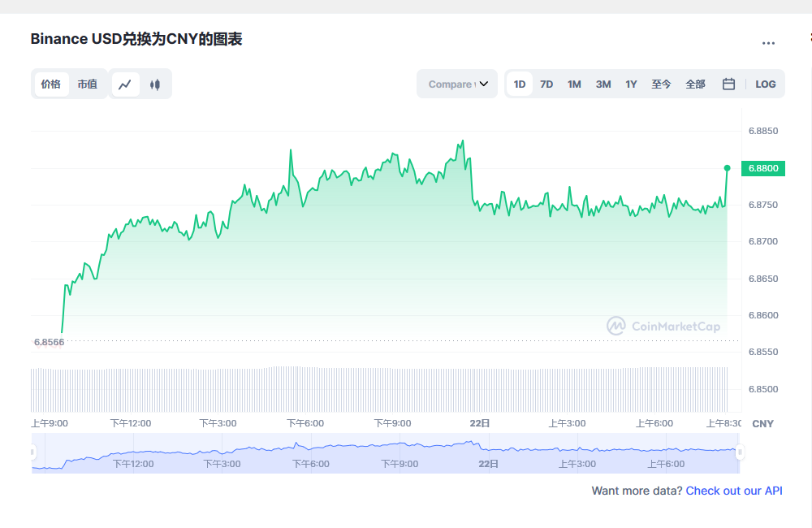Open the Compare dropdown
The height and width of the screenshot is (528, 812).
coord(457,84)
